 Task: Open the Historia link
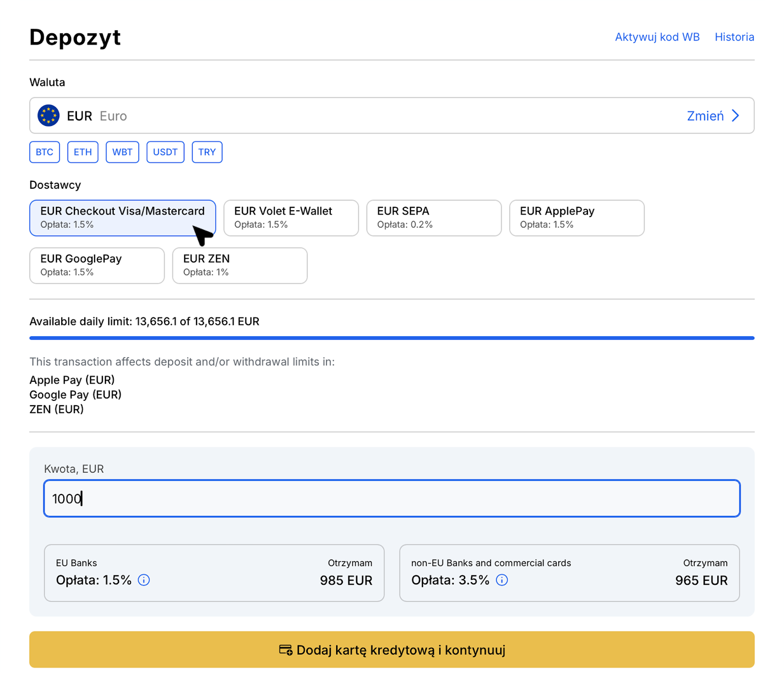pos(735,37)
